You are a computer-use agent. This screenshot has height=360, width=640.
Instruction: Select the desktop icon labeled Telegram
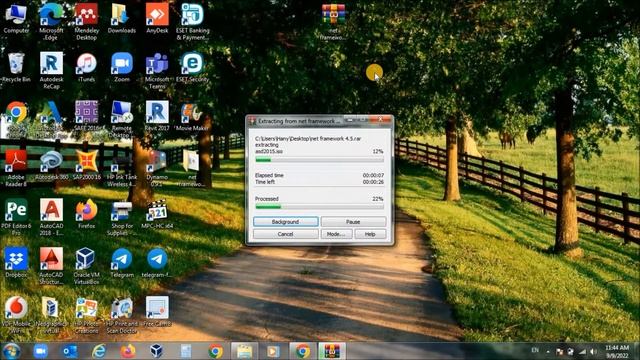[x=122, y=263]
